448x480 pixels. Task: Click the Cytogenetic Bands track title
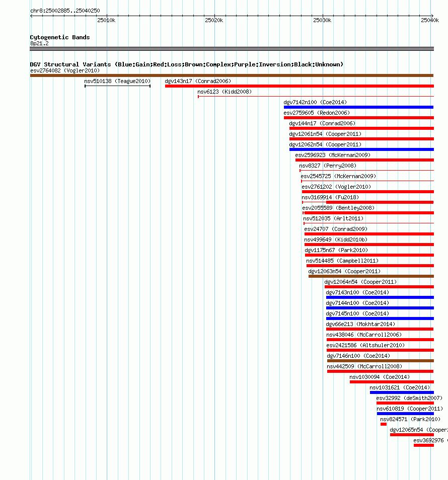pos(60,37)
